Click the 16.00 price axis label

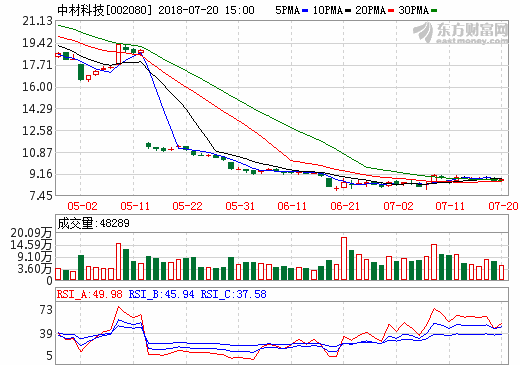38,87
